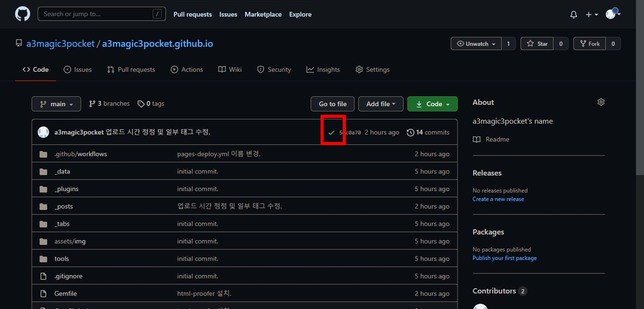
Task: Open Marketplace in the top navigation
Action: [x=263, y=14]
